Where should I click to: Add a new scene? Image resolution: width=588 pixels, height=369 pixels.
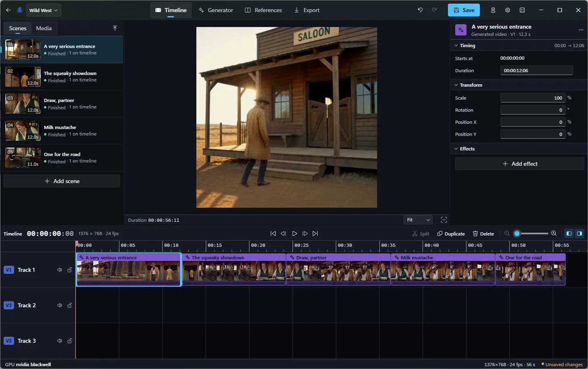(62, 181)
